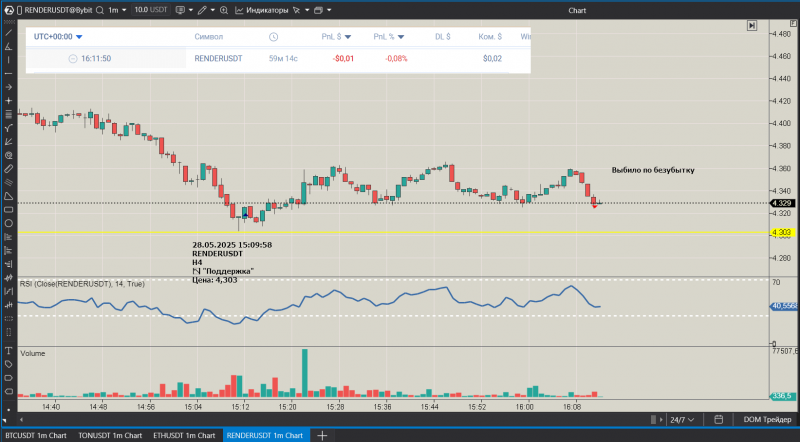Switch to the TONUSDT 1m Chart tab
The height and width of the screenshot is (442, 800).
pyautogui.click(x=110, y=435)
